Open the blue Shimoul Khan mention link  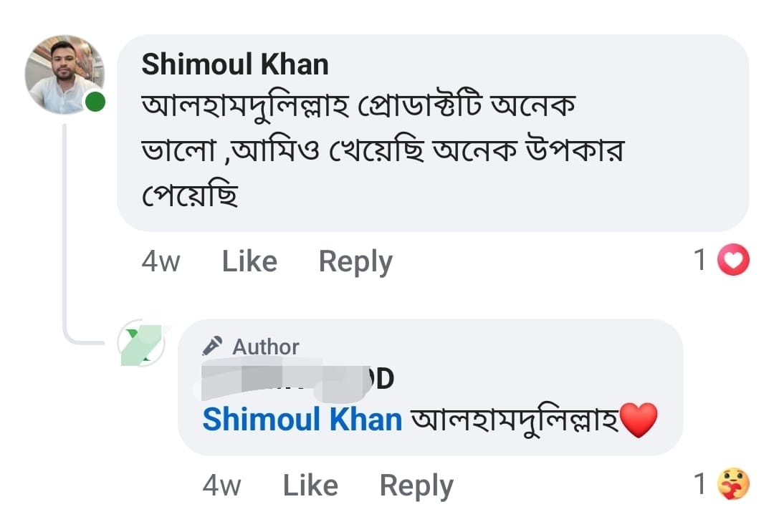[302, 420]
